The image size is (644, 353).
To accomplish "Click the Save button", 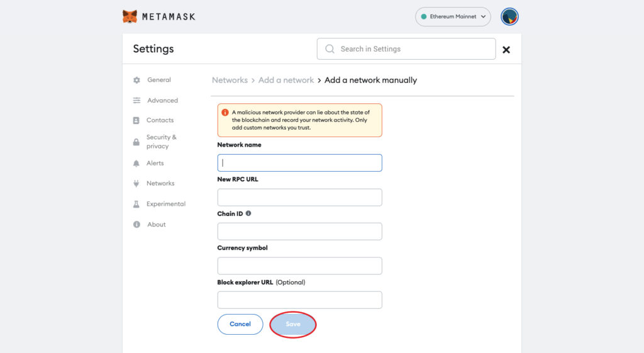I will point(293,324).
